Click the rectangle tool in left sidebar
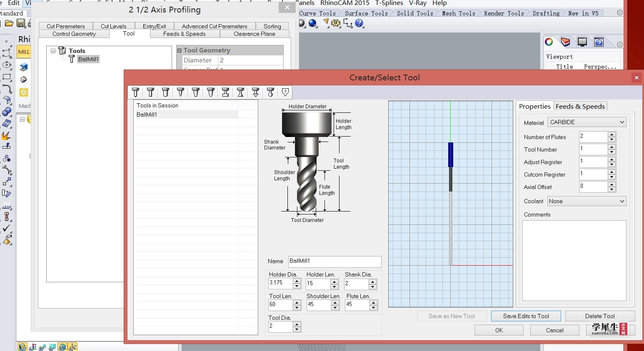Viewport: 644px width, 351px height. (x=7, y=77)
